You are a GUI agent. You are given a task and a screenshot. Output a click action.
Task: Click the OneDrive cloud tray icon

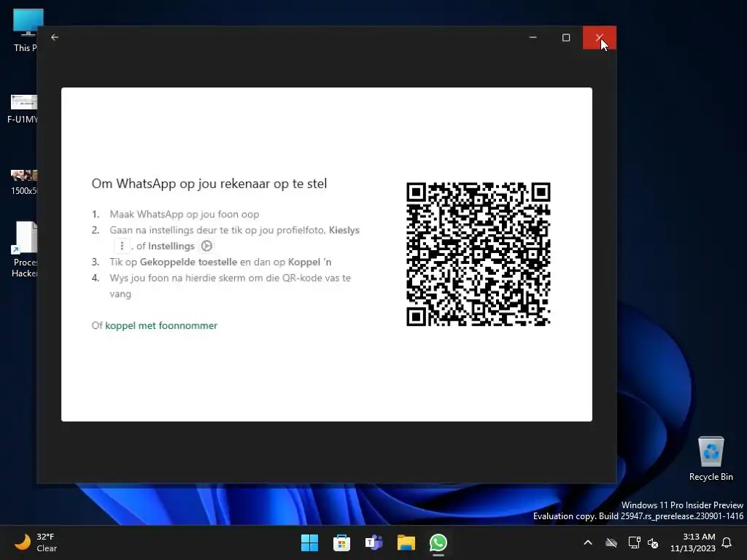pos(611,542)
